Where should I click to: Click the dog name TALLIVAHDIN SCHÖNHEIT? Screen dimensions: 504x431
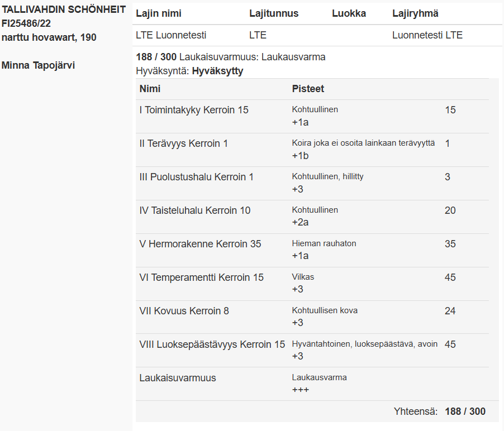(x=64, y=9)
